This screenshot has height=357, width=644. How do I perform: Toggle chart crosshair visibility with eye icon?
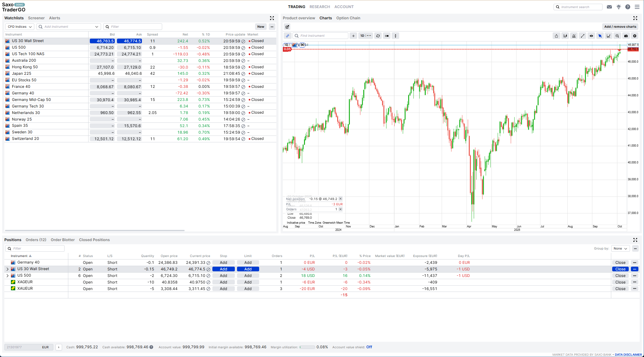tap(591, 36)
